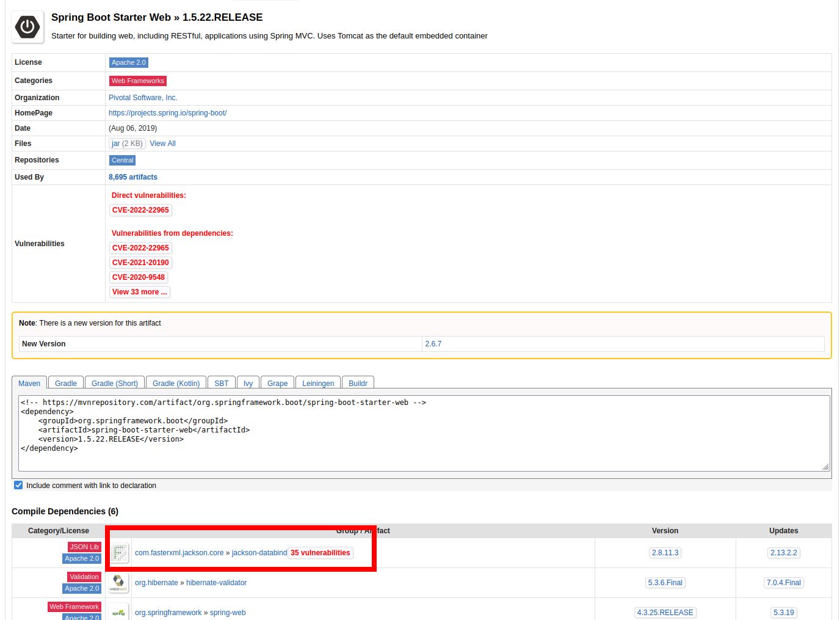
Task: Open the spring-web logo icon
Action: click(x=119, y=612)
